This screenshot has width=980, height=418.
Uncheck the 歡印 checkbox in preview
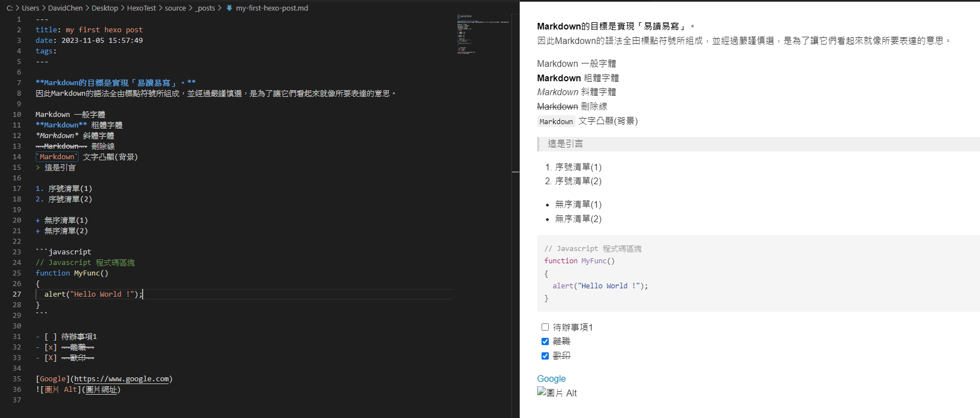pos(545,356)
